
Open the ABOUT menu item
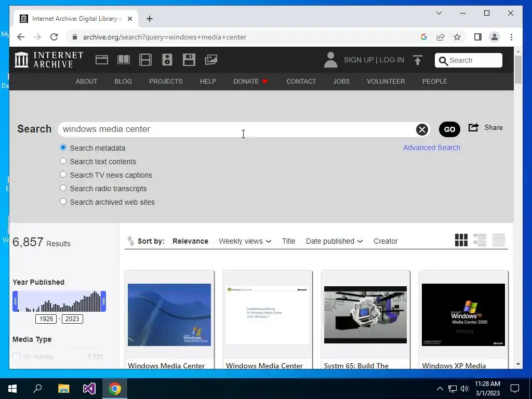tap(87, 82)
